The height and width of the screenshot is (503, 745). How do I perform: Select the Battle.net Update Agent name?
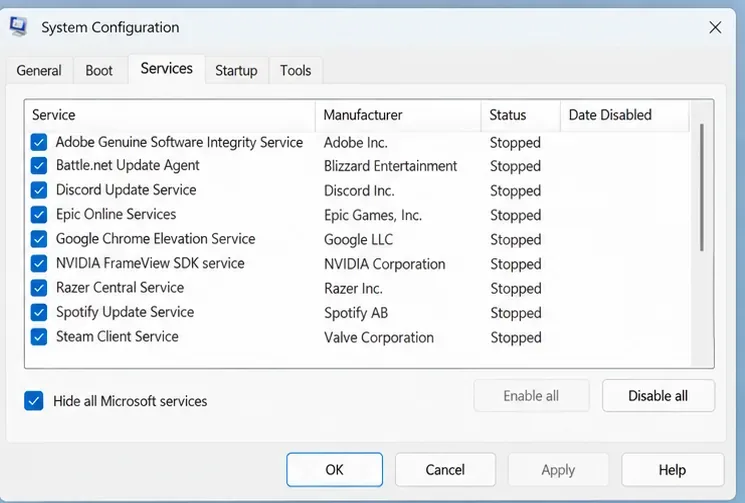point(127,165)
